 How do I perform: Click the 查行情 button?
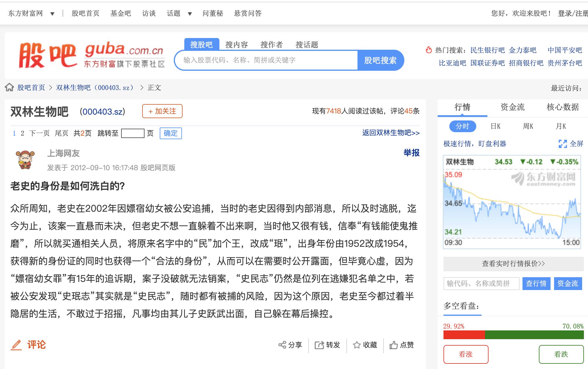(536, 283)
